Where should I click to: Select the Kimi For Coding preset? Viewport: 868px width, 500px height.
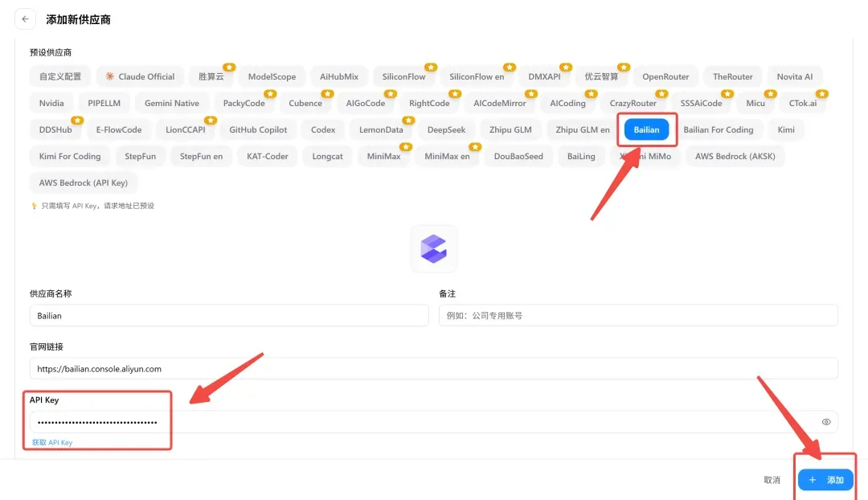coord(70,156)
